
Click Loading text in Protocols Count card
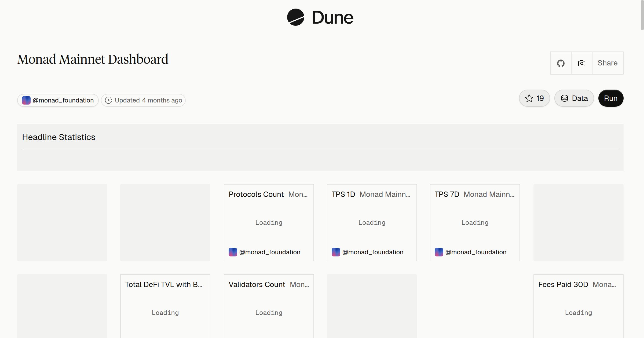point(269,223)
